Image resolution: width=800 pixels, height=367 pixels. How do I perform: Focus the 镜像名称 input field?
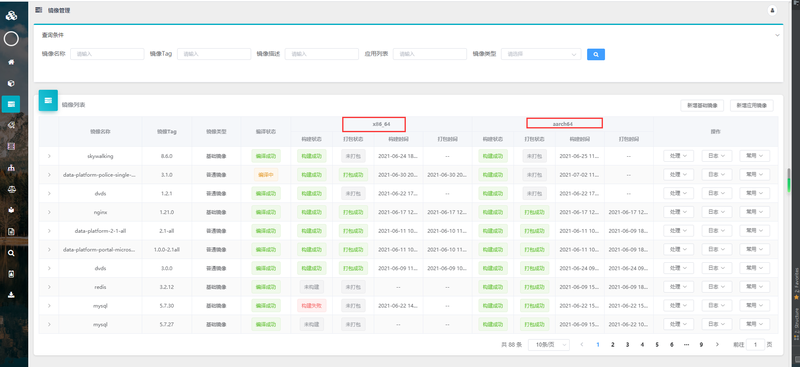tap(107, 54)
